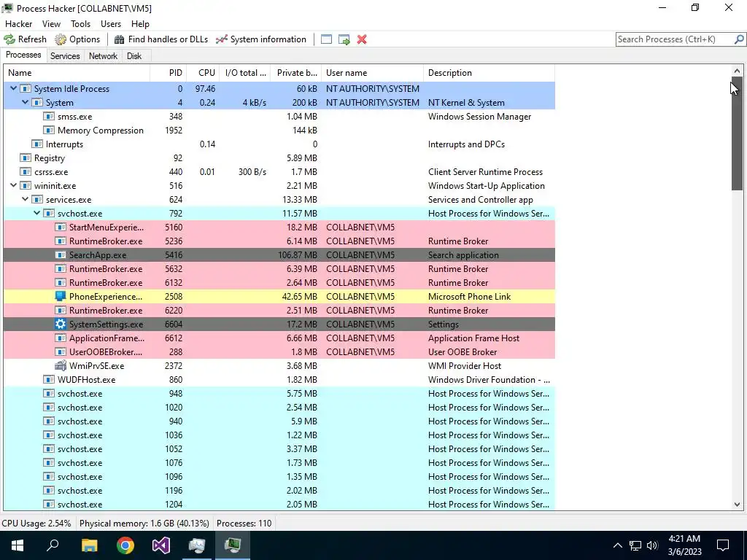Image resolution: width=747 pixels, height=560 pixels.
Task: Click the scrollbar down arrow
Action: tap(737, 505)
